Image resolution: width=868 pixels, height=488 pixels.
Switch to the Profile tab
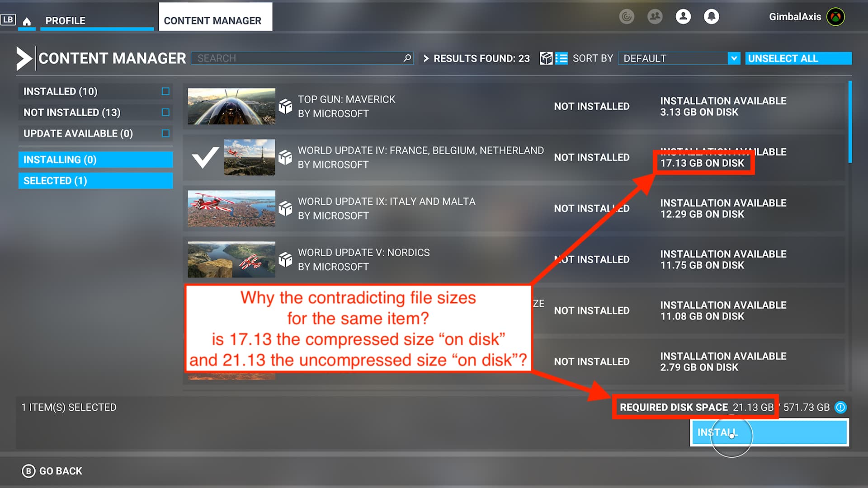coord(65,21)
